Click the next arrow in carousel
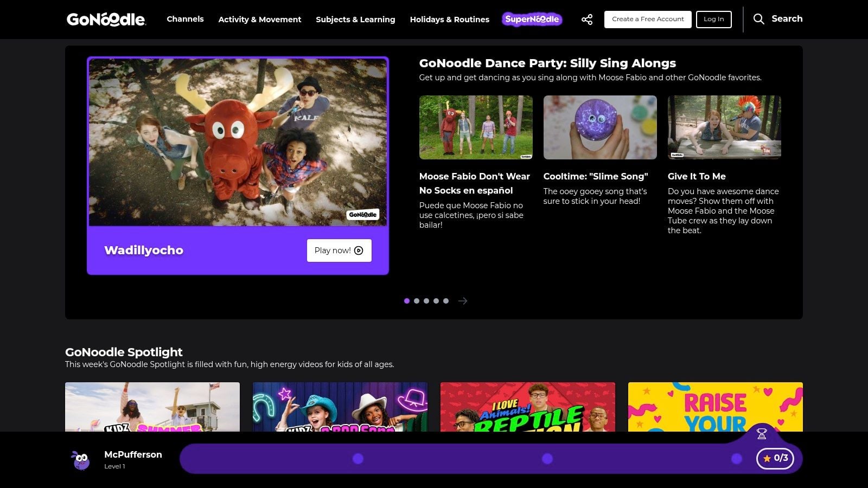 [463, 301]
